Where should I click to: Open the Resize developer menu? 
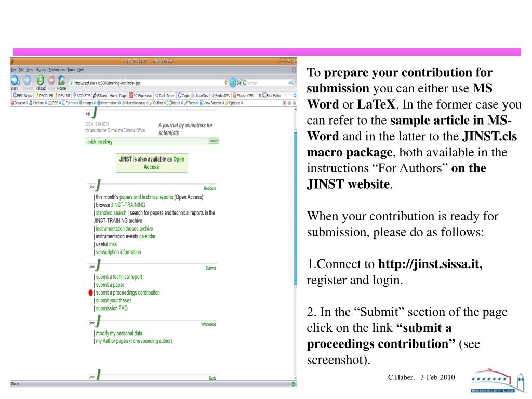point(175,103)
